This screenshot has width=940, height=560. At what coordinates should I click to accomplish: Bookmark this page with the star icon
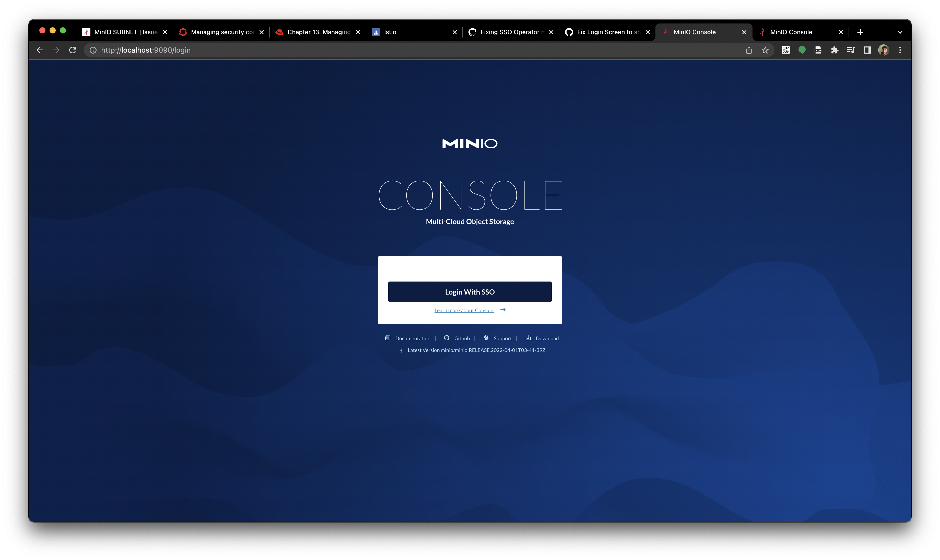click(x=765, y=50)
